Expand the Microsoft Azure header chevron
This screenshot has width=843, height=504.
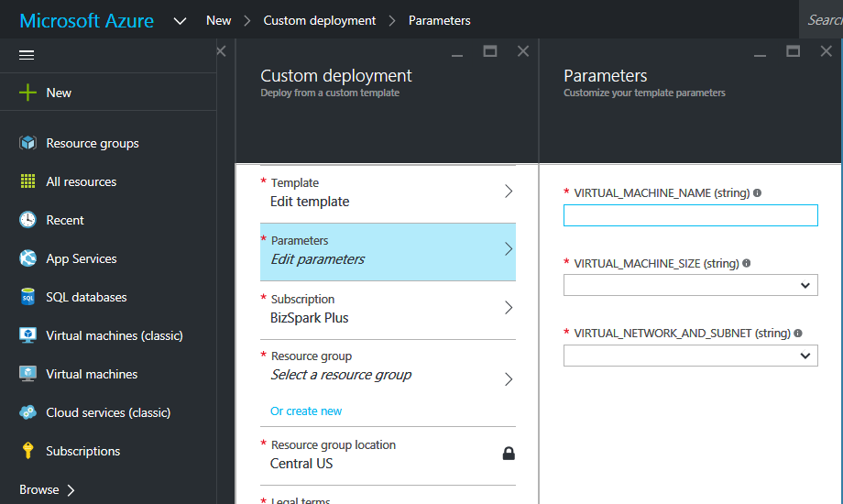click(x=180, y=20)
